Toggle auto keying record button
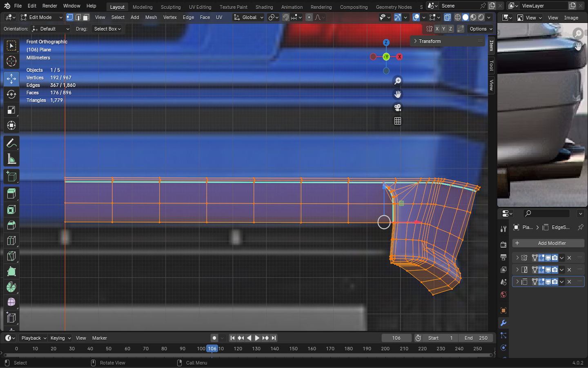588x368 pixels. point(214,338)
